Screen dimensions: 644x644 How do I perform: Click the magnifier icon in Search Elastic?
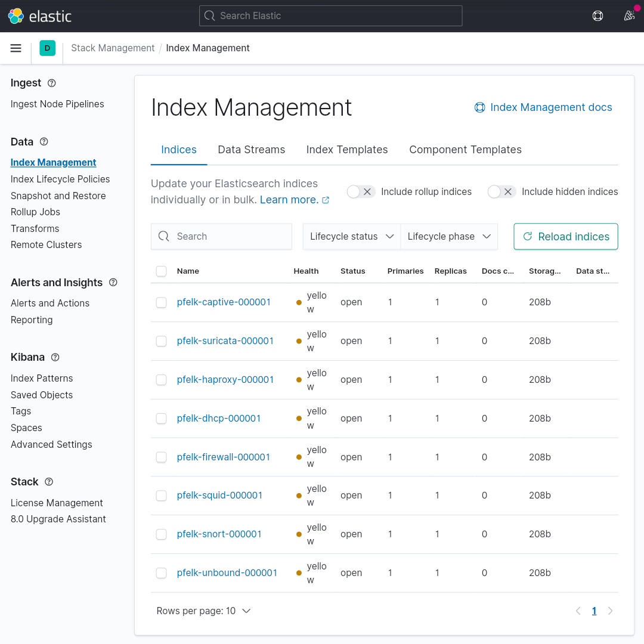[209, 16]
